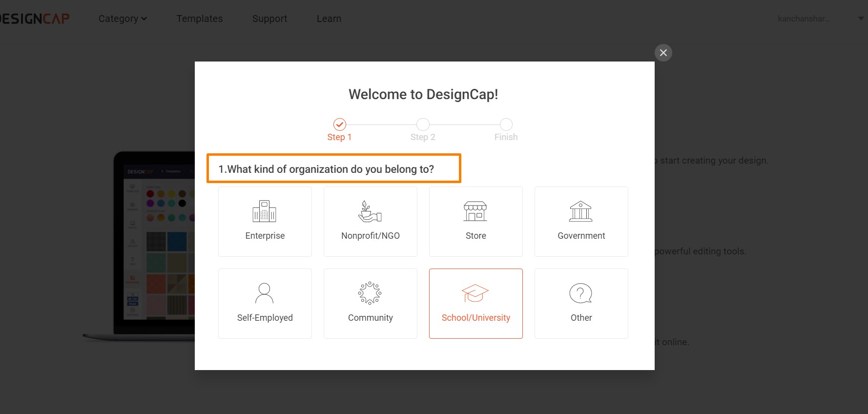Viewport: 868px width, 414px height.
Task: Click the Step 1 checked circle
Action: (x=340, y=124)
